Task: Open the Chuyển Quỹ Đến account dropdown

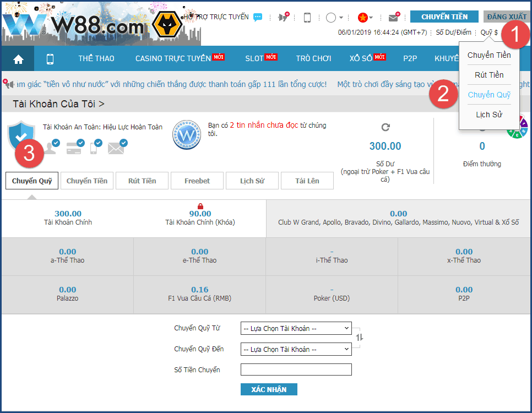Action: 296,349
